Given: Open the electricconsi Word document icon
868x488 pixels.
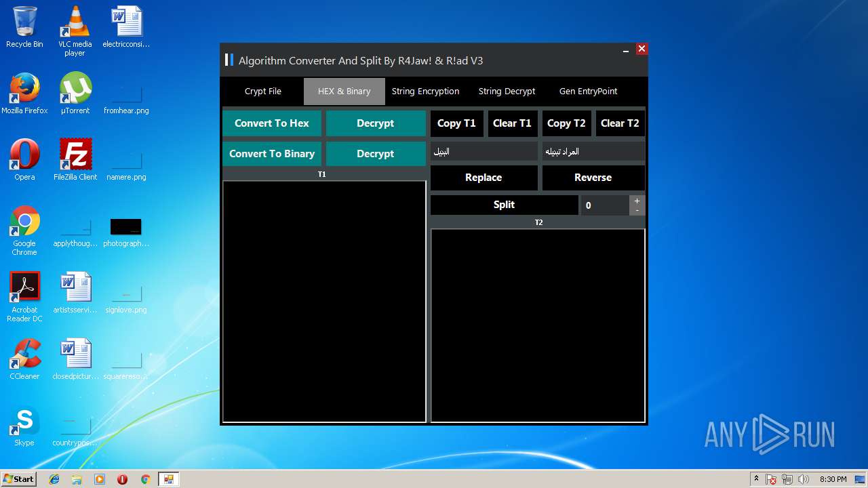Looking at the screenshot, I should click(x=126, y=27).
